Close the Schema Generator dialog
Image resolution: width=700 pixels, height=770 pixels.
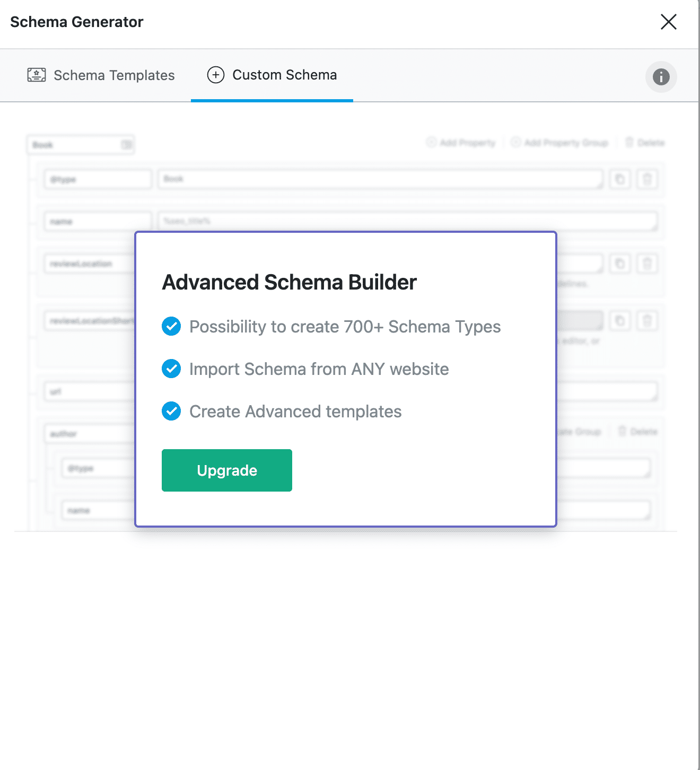point(668,22)
